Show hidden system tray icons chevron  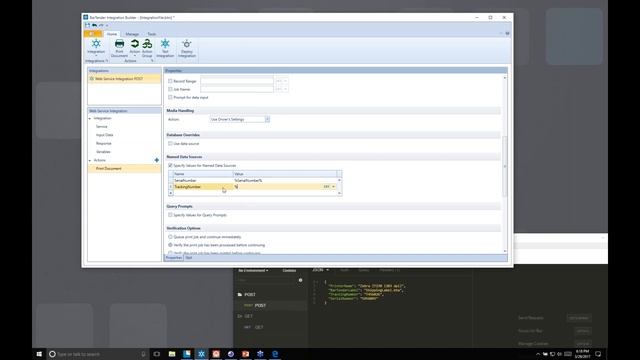tap(538, 354)
